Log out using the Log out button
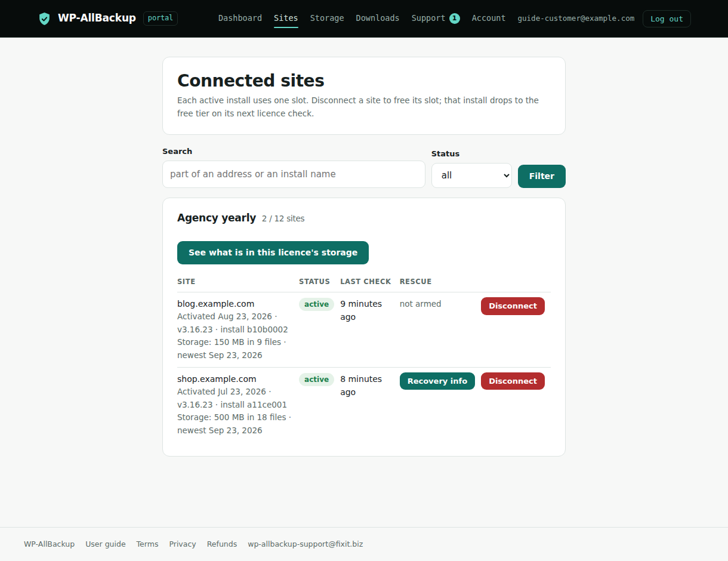Viewport: 728px width, 561px height. coord(667,19)
